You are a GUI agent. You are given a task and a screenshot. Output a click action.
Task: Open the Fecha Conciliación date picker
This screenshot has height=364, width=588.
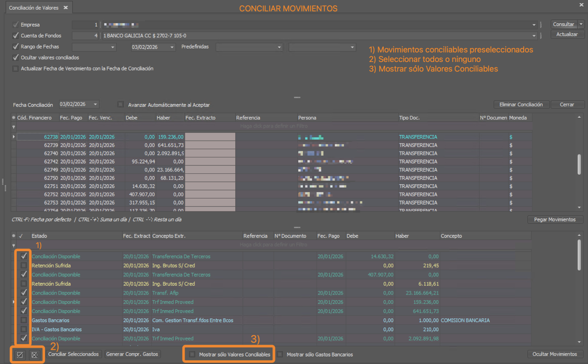pos(95,104)
